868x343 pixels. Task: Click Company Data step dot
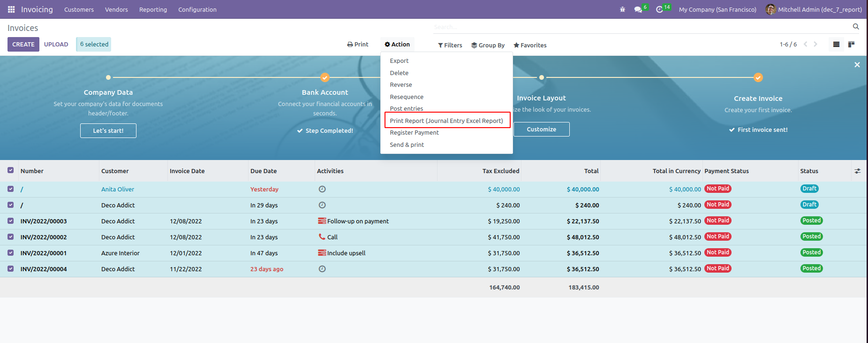pos(108,77)
